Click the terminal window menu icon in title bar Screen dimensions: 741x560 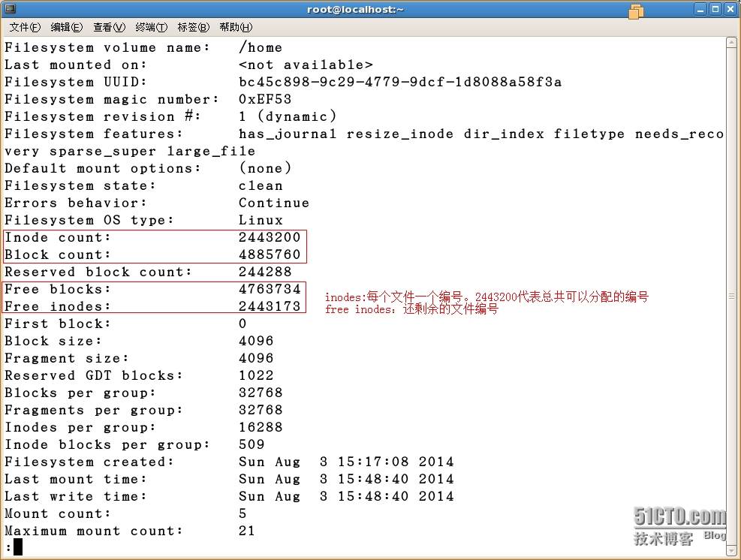click(10, 9)
